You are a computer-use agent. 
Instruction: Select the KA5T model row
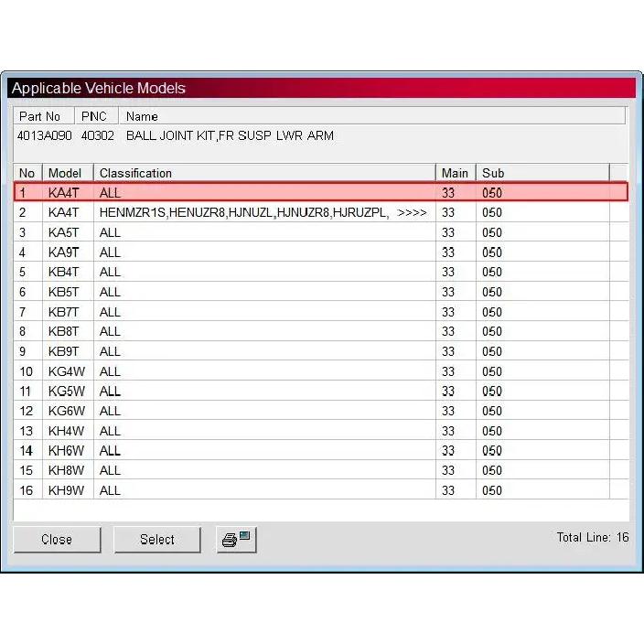pos(321,232)
